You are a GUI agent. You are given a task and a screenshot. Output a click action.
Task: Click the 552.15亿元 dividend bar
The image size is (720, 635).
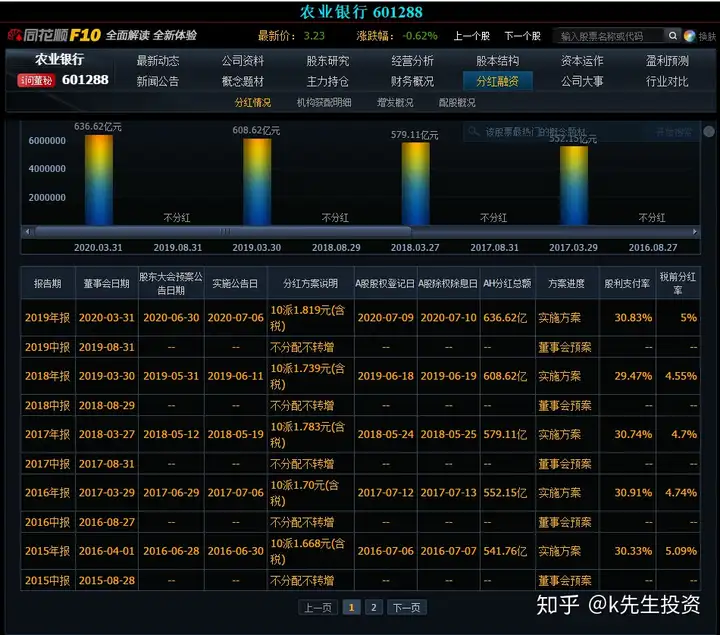(574, 185)
